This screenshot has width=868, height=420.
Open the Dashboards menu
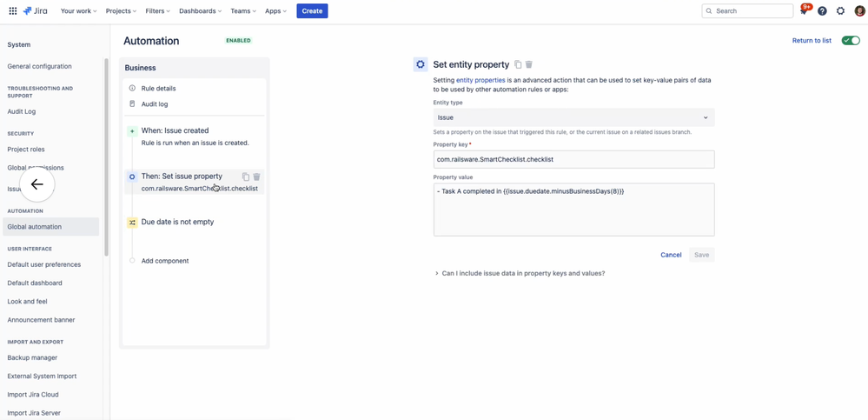tap(201, 10)
